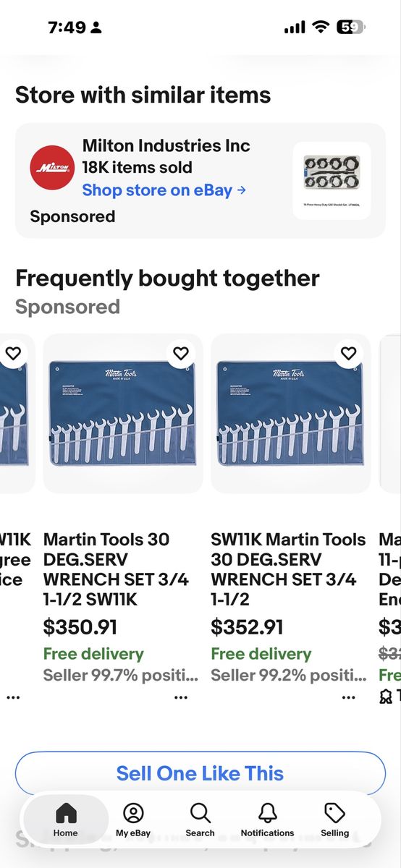Open the Milton Industries shackle set thumbnail
The height and width of the screenshot is (868, 401).
332,181
